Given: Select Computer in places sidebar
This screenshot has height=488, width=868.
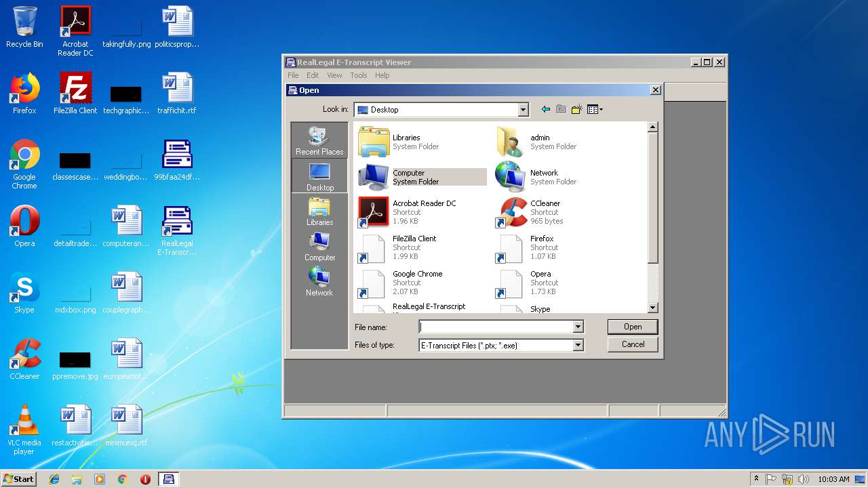Looking at the screenshot, I should 319,247.
